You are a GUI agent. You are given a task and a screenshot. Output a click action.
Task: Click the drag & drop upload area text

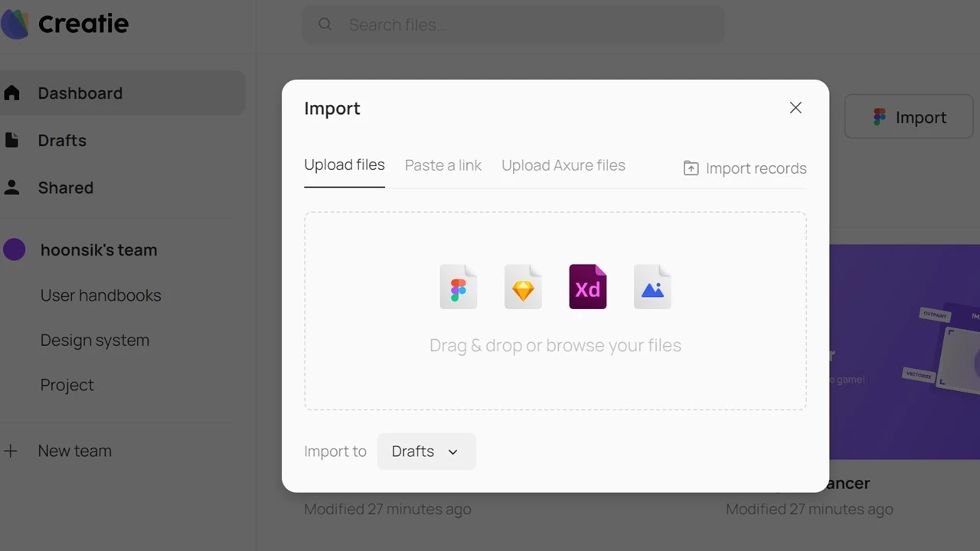pos(555,345)
